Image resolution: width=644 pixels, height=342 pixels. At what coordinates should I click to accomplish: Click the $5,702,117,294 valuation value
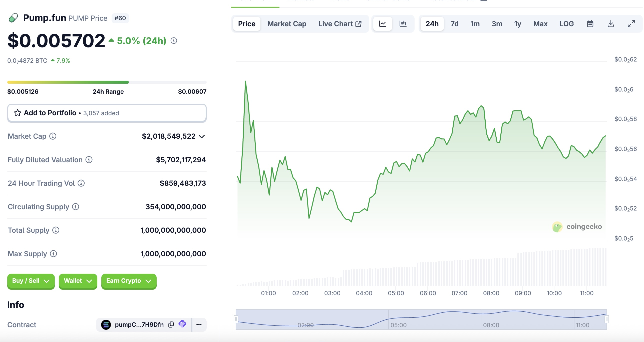(x=181, y=160)
